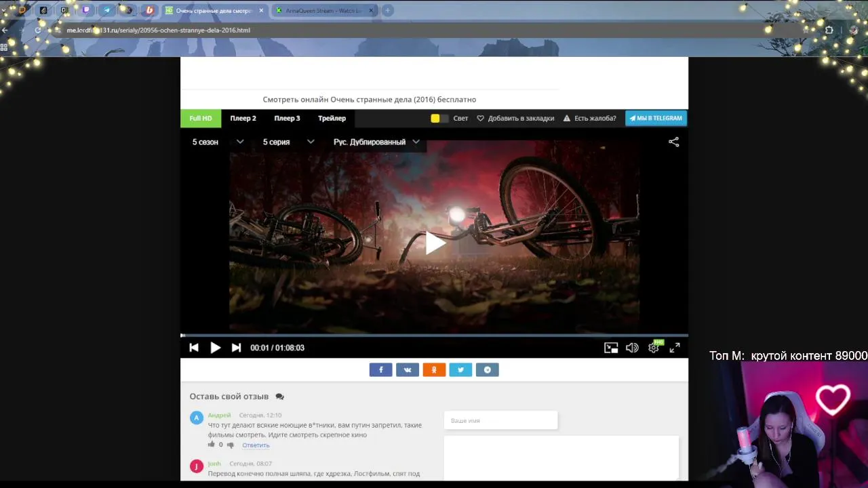This screenshot has height=488, width=868.
Task: Click the 00:01 / 01:08:03 time display
Action: [x=277, y=348]
